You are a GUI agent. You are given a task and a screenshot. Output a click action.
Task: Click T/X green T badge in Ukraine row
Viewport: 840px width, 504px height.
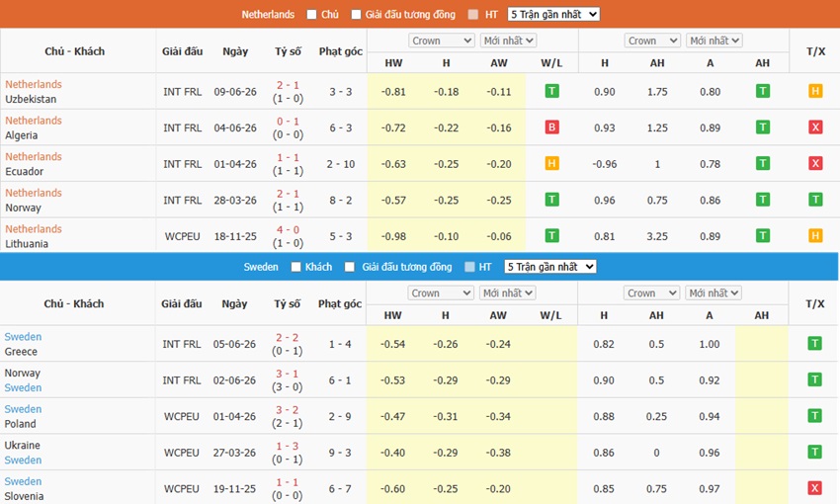click(x=815, y=452)
